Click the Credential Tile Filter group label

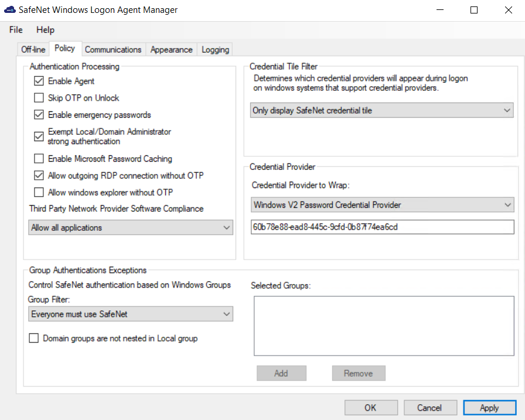pos(283,66)
